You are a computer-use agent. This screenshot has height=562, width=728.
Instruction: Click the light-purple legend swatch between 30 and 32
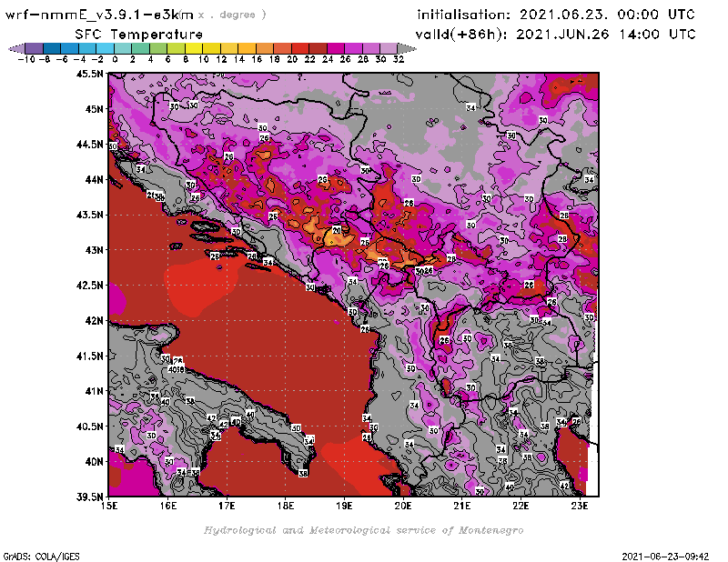point(389,48)
